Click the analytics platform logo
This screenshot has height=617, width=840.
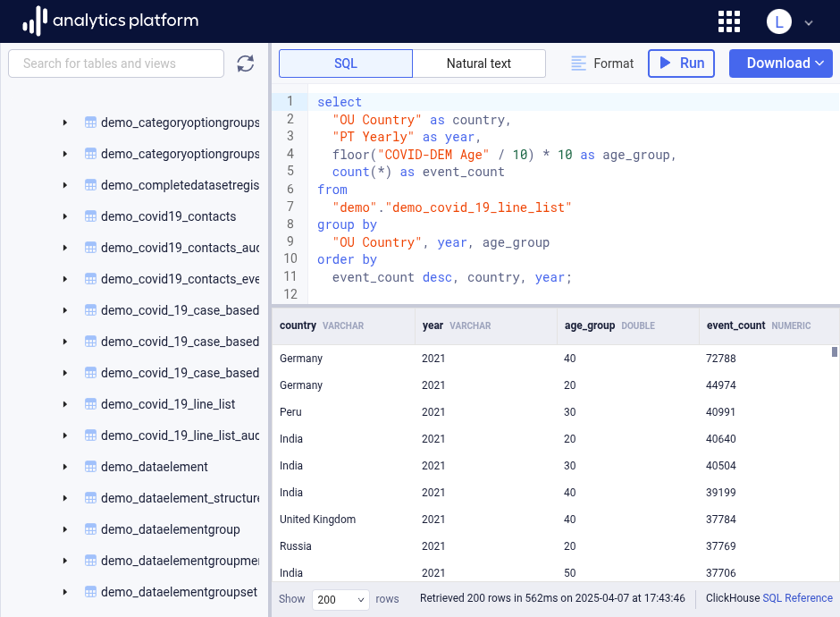[110, 21]
